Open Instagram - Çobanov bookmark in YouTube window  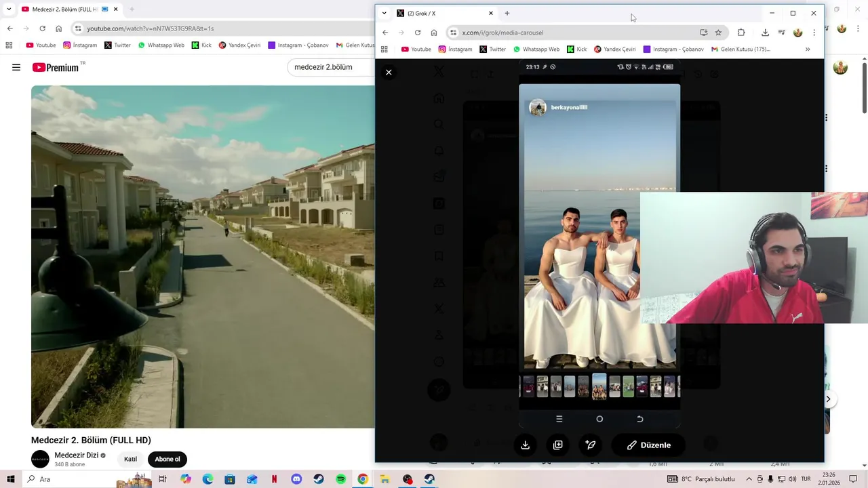coord(298,45)
